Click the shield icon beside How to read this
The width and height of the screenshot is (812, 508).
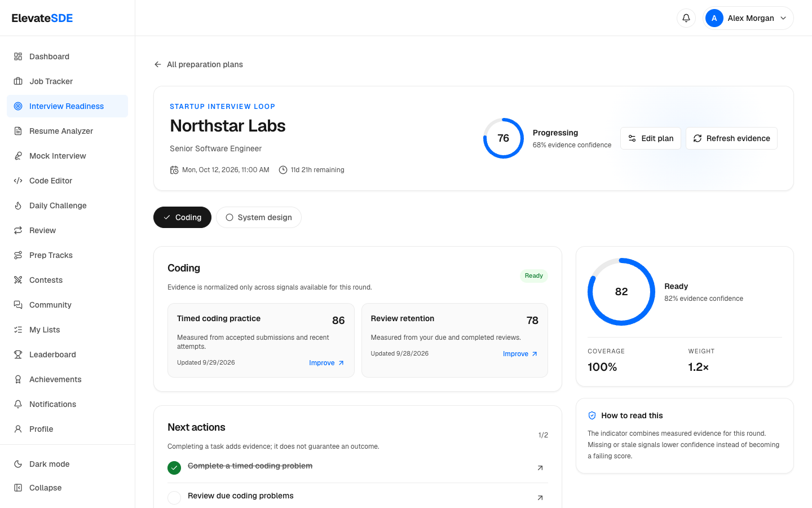click(x=592, y=415)
